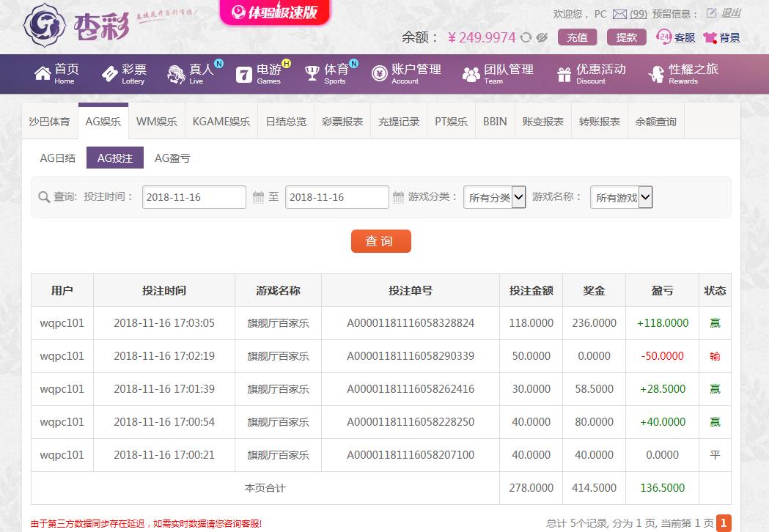Click the 退出 logout link
Screen dimensions: 769x532
[730, 13]
